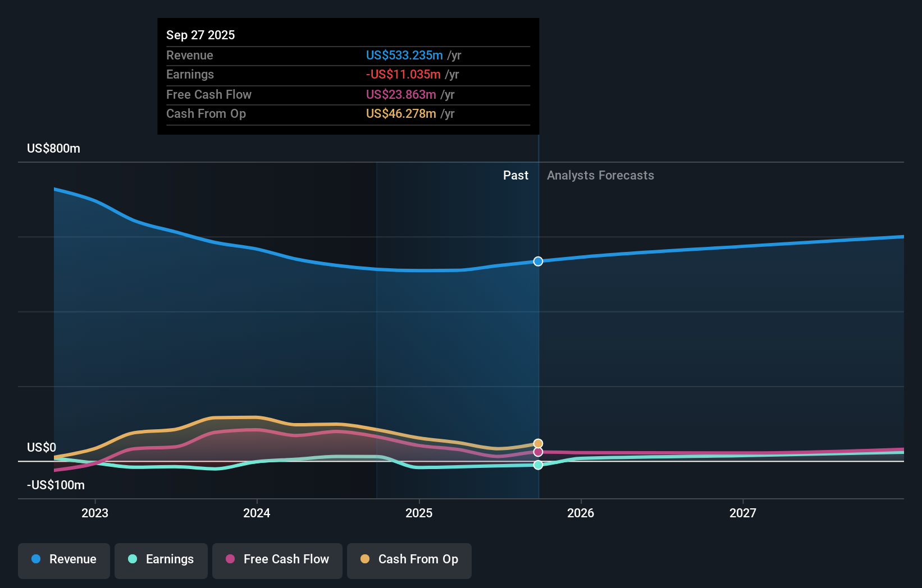This screenshot has height=588, width=922.
Task: Click the teal Earnings dot in the legend
Action: pos(131,560)
